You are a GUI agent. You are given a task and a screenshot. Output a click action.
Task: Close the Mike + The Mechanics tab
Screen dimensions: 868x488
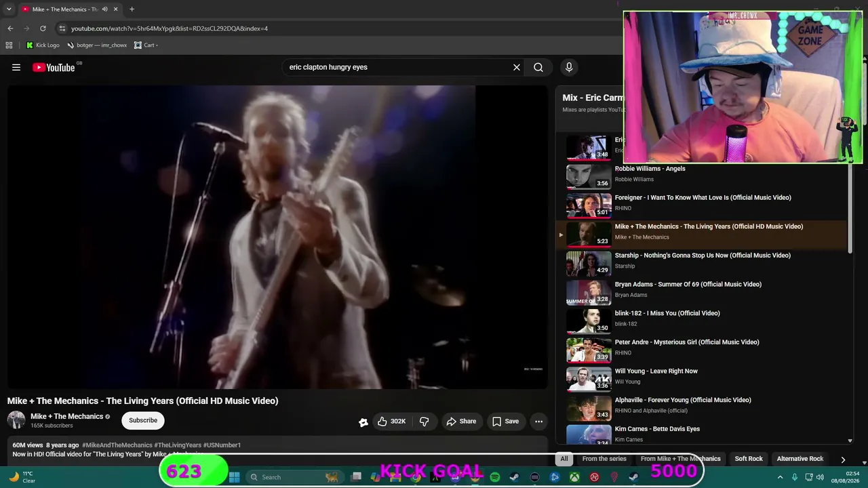(x=115, y=9)
